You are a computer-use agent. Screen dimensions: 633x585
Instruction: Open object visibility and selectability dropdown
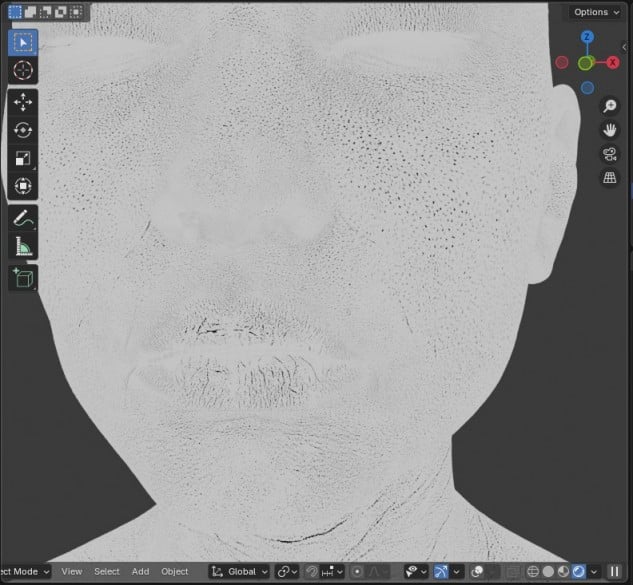[x=415, y=571]
